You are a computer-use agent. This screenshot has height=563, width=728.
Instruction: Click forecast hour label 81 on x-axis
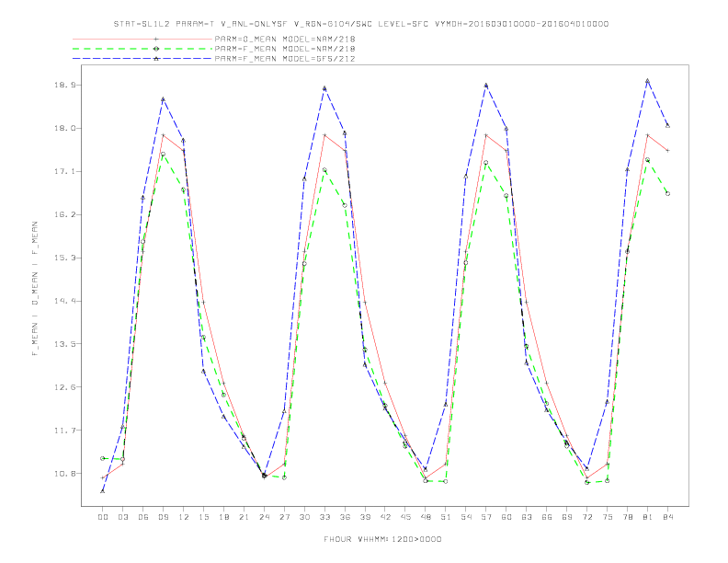pyautogui.click(x=648, y=517)
